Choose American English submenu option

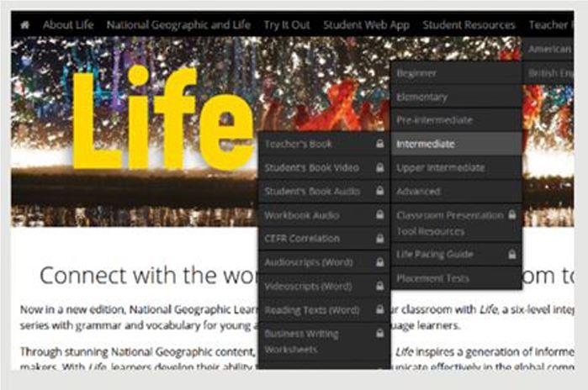click(548, 49)
